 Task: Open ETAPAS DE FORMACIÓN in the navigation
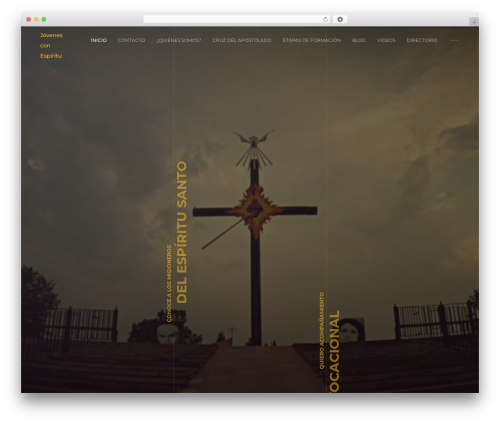tap(311, 40)
